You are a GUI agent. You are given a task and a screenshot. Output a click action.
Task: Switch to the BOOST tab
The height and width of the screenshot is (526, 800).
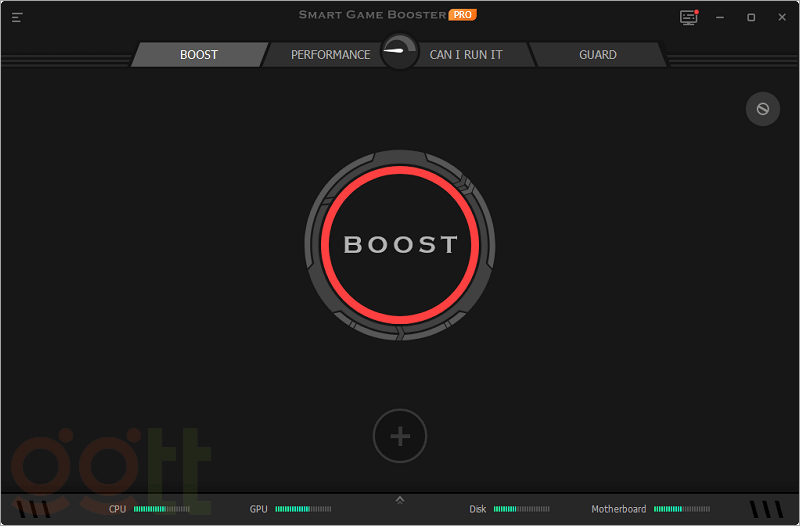pos(198,55)
